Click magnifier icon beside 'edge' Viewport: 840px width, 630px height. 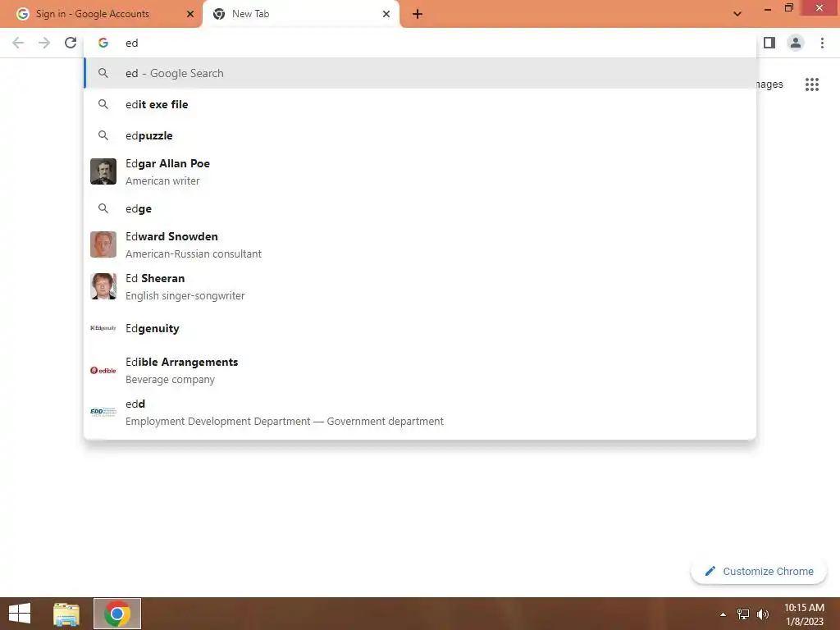pos(103,208)
